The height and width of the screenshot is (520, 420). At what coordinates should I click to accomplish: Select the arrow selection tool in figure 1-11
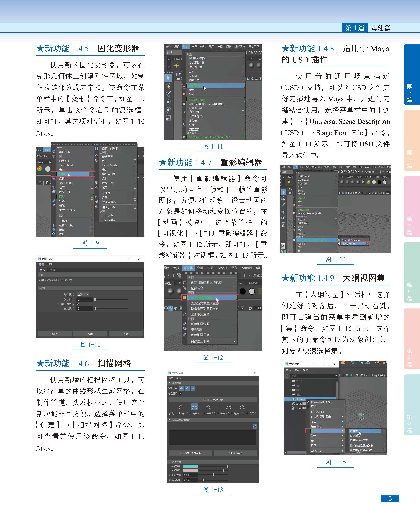(168, 78)
